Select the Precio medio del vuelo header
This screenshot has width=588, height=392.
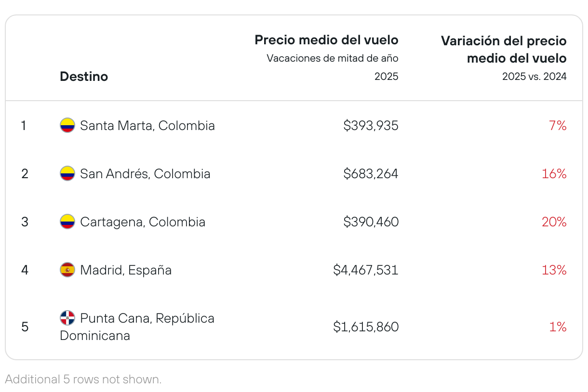[x=326, y=40]
